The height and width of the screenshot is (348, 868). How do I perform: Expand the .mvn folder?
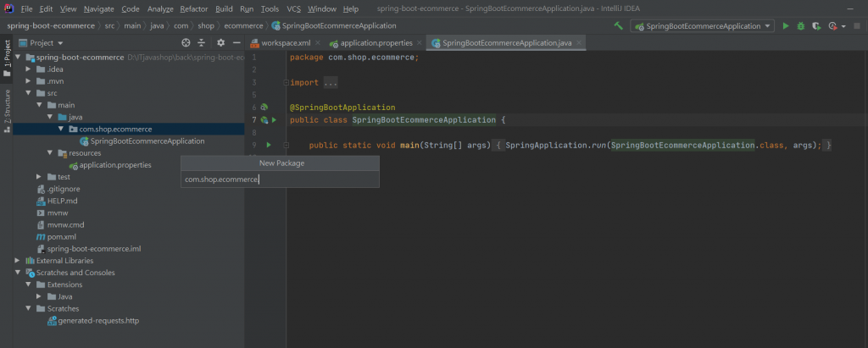point(28,81)
